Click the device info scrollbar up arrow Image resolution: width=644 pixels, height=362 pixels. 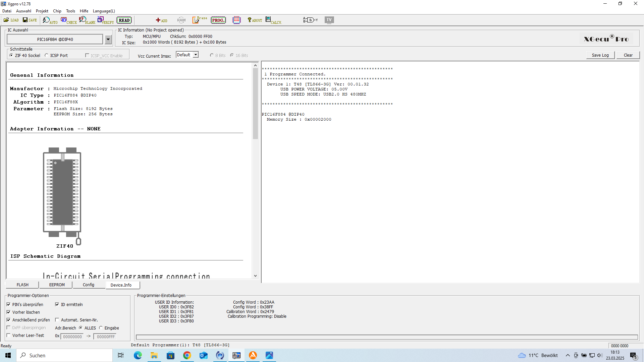pos(256,65)
